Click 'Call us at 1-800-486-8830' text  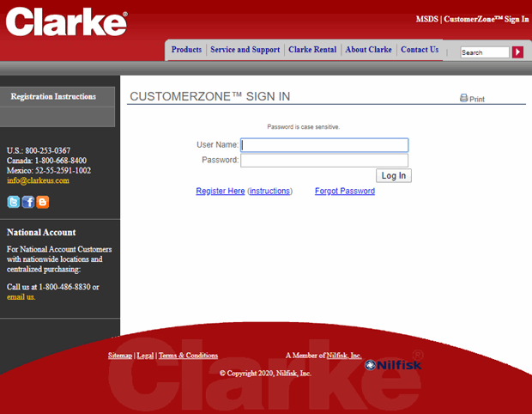[49, 287]
